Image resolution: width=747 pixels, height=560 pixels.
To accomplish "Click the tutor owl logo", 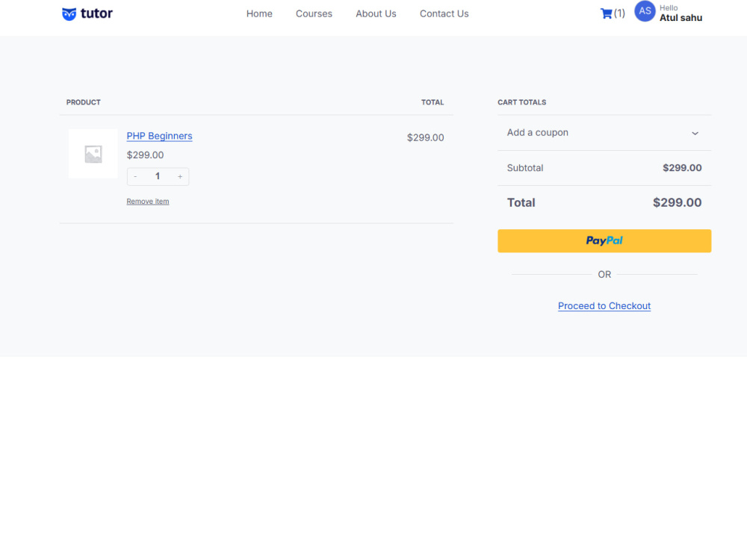I will tap(87, 13).
